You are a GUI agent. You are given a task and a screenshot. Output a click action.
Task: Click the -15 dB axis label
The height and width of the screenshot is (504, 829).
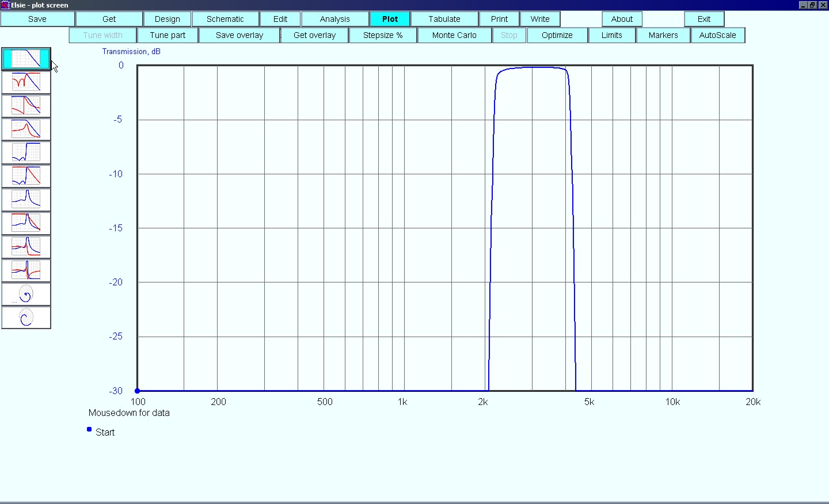click(116, 228)
